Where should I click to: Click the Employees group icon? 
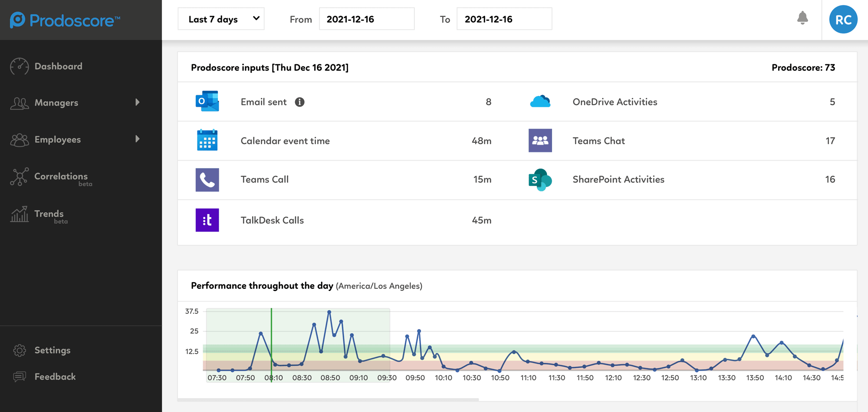click(x=19, y=139)
